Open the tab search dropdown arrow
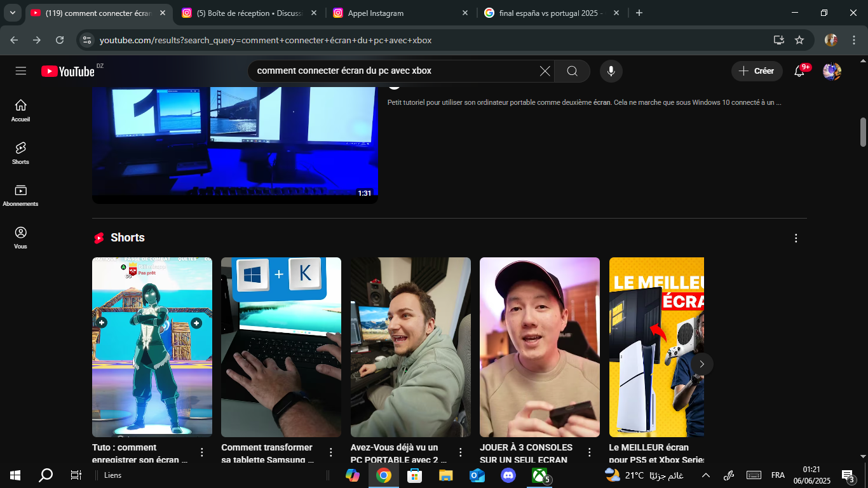Image resolution: width=868 pixels, height=488 pixels. click(x=13, y=13)
